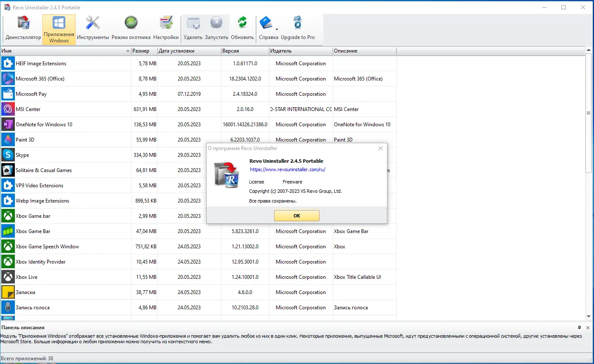Select the VP9 Video Extensions icon
This screenshot has height=364, width=594.
tap(8, 186)
